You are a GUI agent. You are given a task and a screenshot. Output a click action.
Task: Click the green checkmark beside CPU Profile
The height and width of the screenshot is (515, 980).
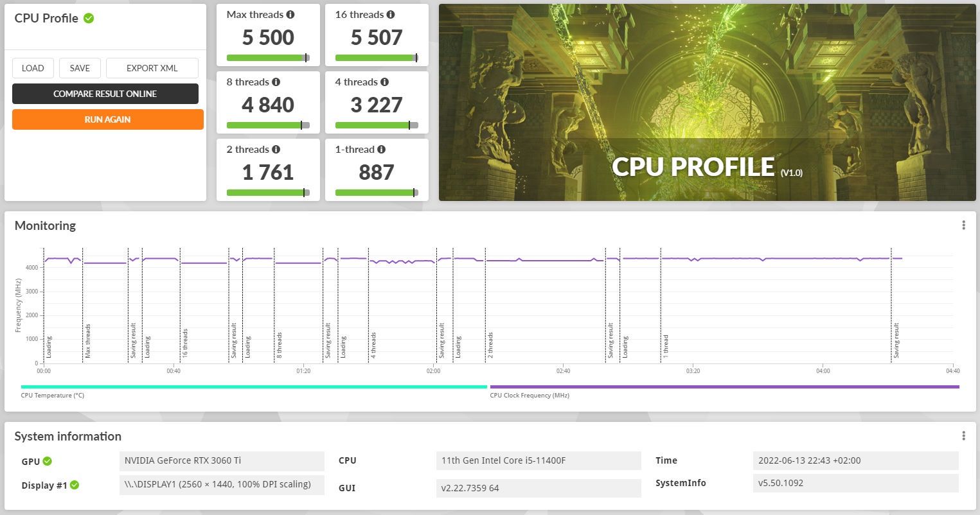pyautogui.click(x=89, y=18)
